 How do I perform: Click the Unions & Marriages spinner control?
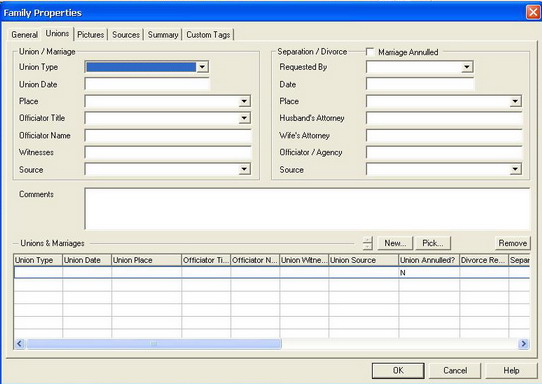click(368, 243)
